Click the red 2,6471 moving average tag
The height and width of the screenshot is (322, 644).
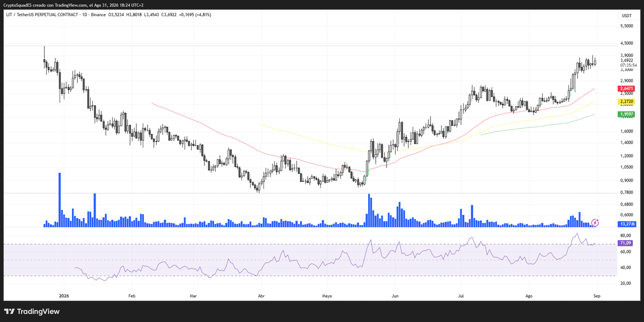[627, 88]
